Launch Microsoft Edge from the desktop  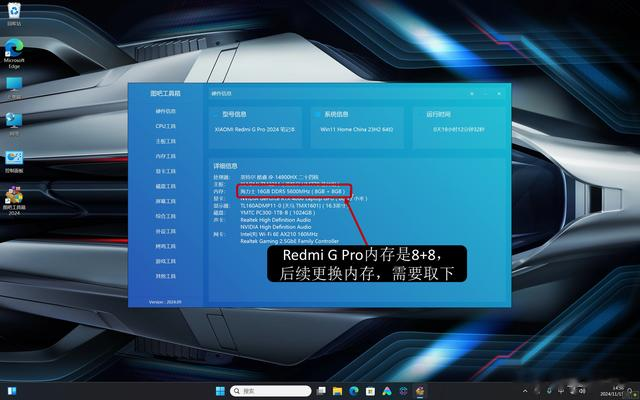[x=14, y=53]
